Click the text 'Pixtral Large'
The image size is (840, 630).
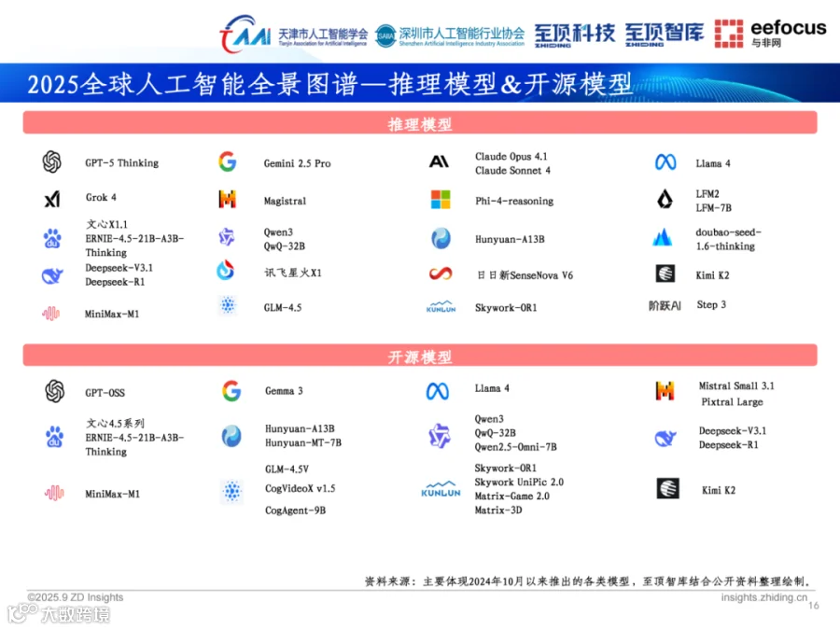(733, 401)
